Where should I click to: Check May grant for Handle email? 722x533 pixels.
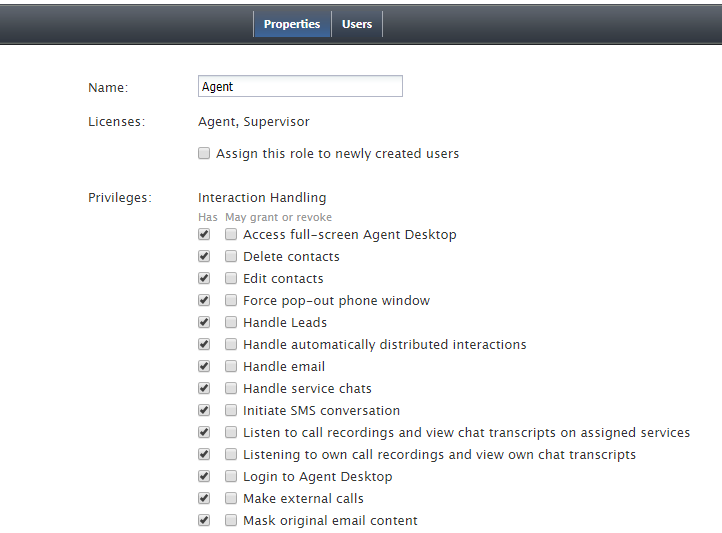(231, 366)
